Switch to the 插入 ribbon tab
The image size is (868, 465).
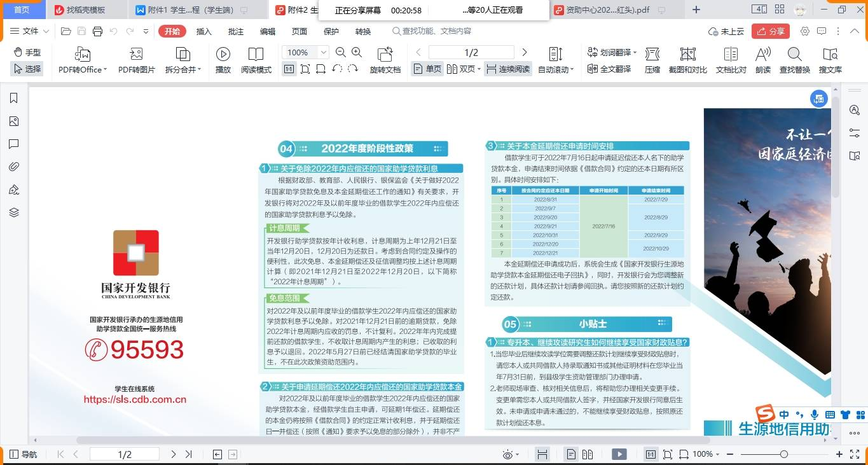point(203,31)
